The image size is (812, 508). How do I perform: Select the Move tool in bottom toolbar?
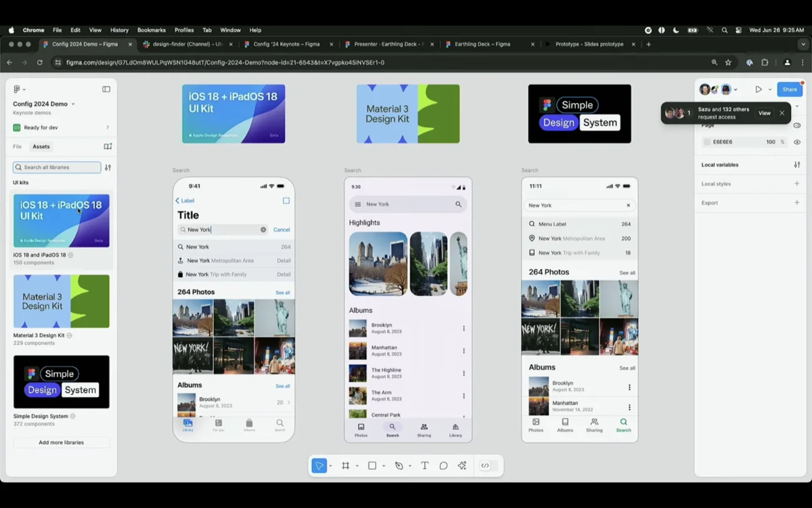(x=319, y=466)
